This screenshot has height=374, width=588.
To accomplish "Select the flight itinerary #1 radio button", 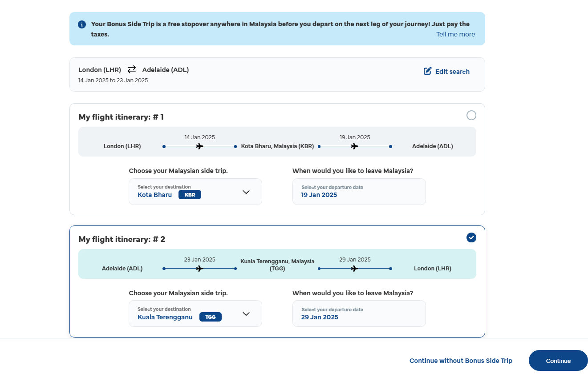I will 471,116.
